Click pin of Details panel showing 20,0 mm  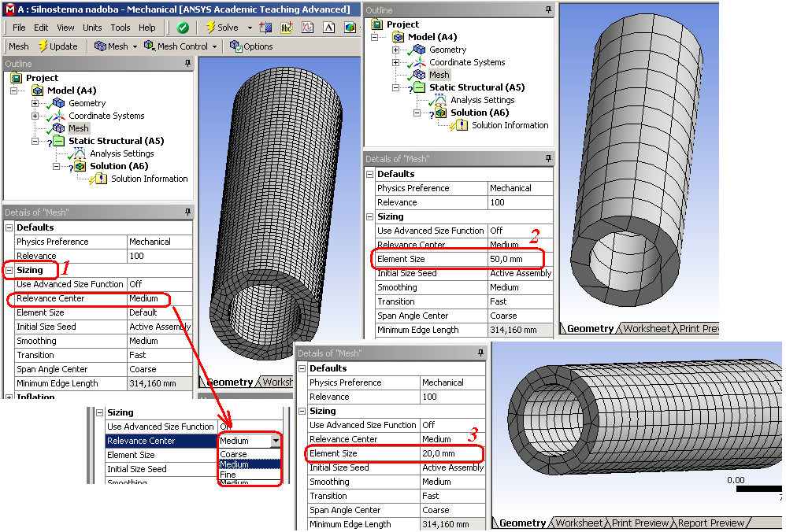[480, 353]
